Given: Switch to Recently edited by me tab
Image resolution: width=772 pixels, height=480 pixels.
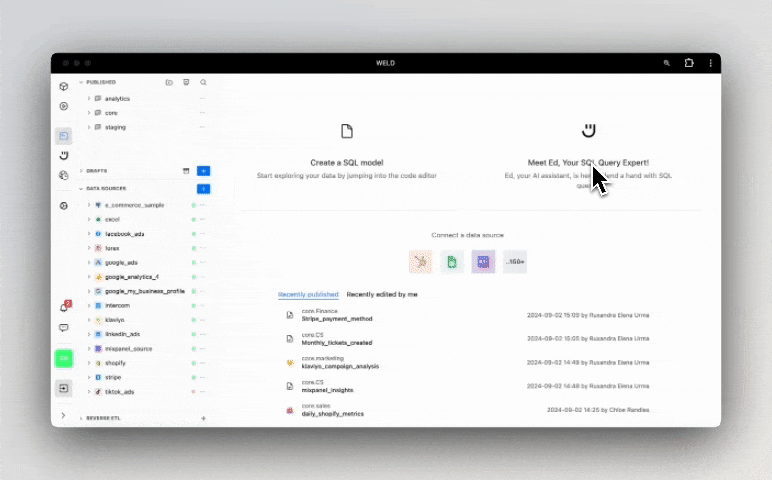Looking at the screenshot, I should tap(382, 295).
